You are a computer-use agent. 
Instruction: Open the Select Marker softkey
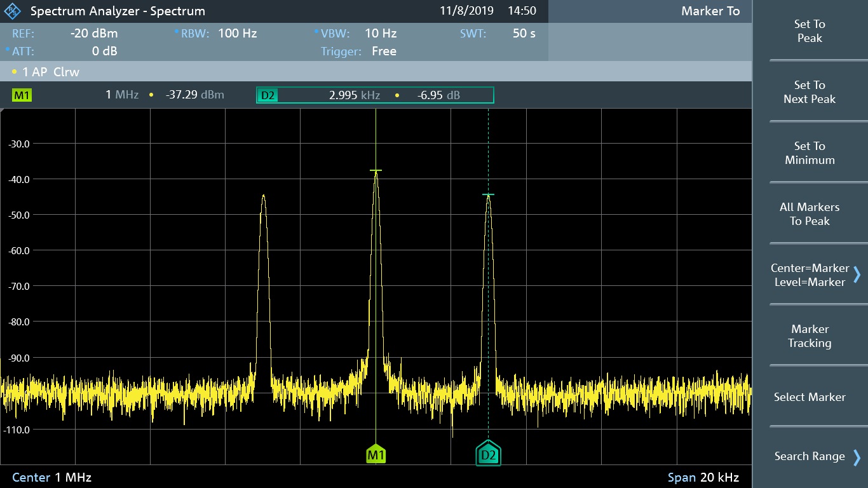810,397
